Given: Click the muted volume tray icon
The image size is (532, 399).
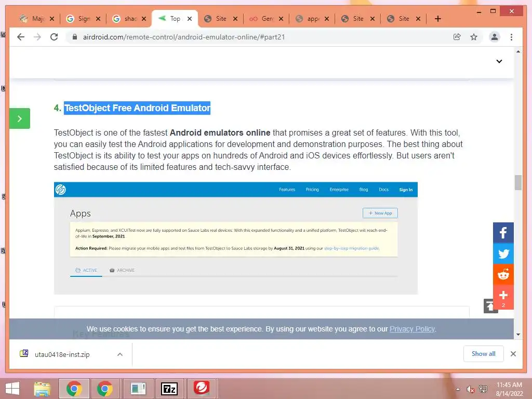Looking at the screenshot, I should pyautogui.click(x=470, y=389).
